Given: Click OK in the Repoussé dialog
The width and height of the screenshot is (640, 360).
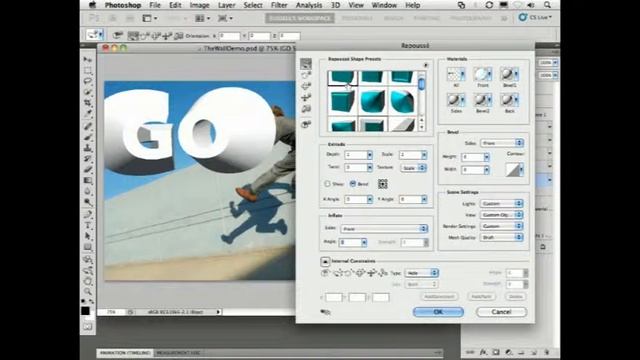Looking at the screenshot, I should pos(438,312).
